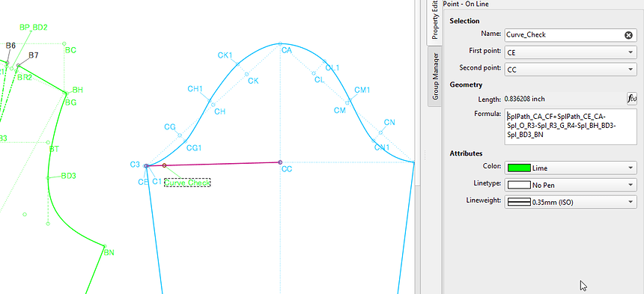Select point label BN

pos(109,253)
